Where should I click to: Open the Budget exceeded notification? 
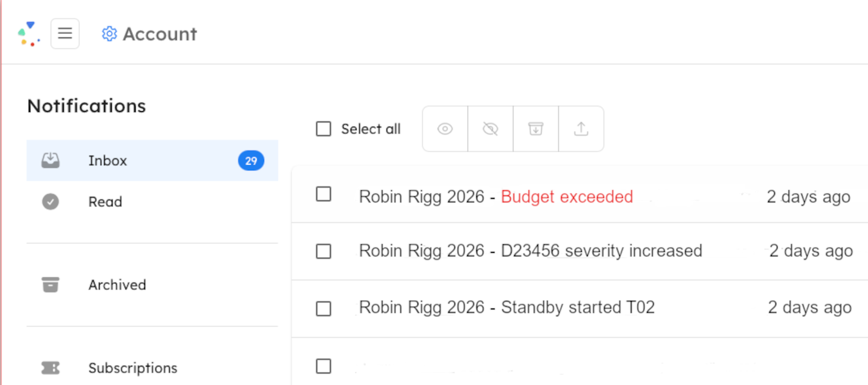tap(566, 197)
